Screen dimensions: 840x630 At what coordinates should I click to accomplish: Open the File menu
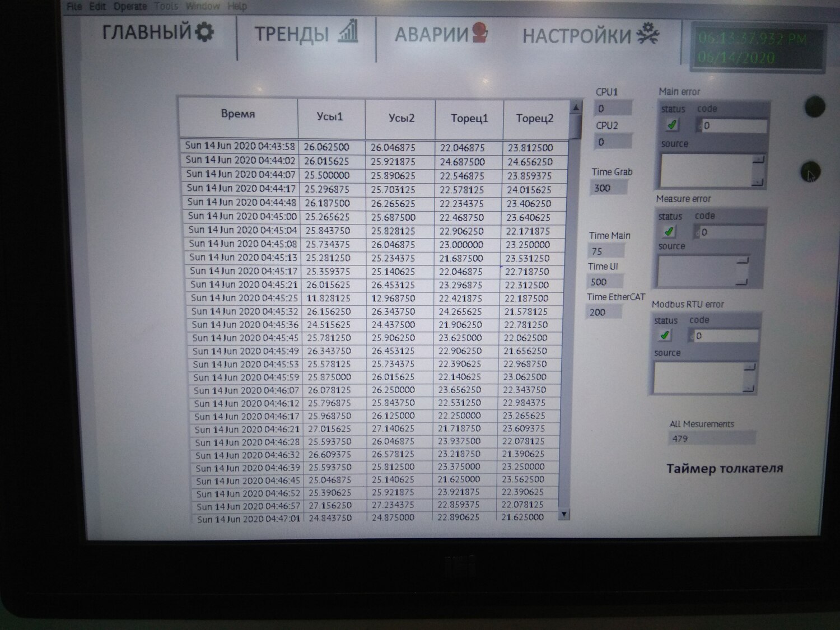pos(74,7)
